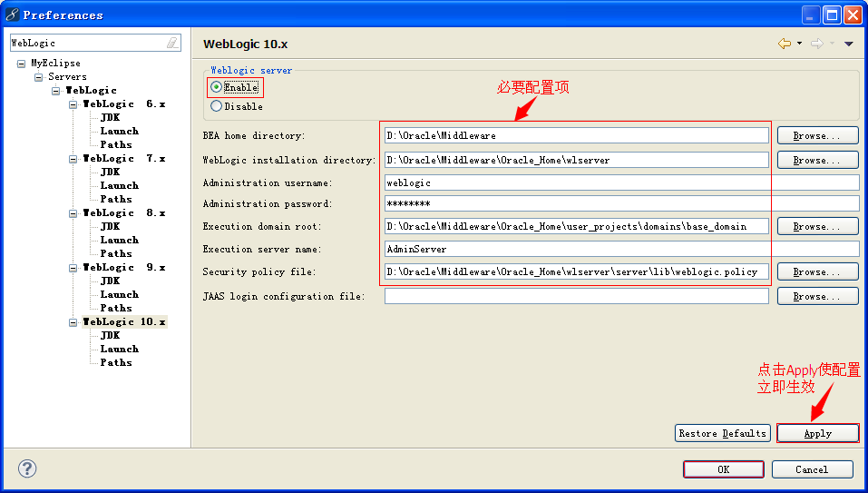Screen dimensions: 868x493
Task: Collapse the Servers tree node
Action: click(39, 77)
